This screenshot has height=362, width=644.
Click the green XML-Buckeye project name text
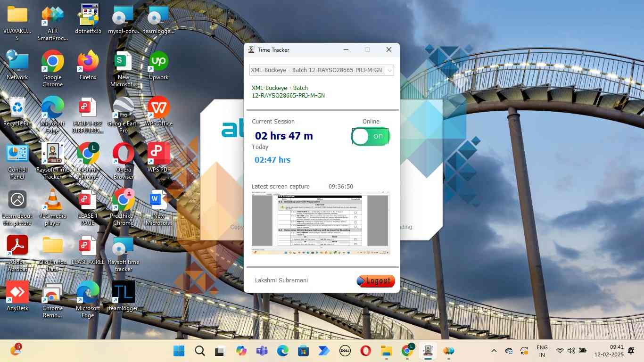[288, 91]
